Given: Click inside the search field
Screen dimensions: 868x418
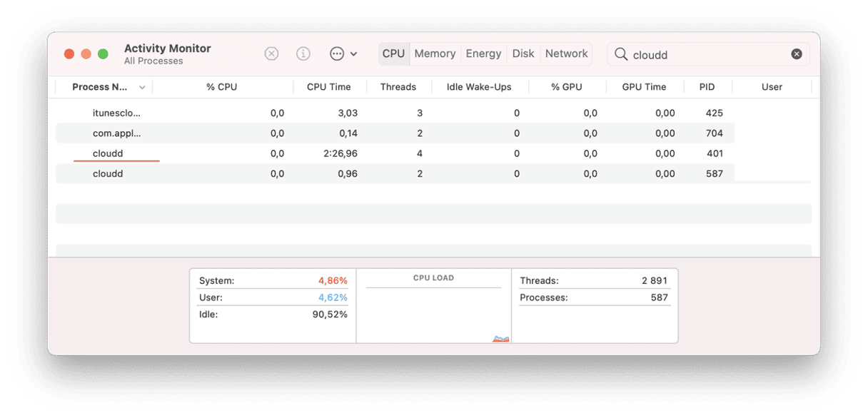Looking at the screenshot, I should coord(707,55).
